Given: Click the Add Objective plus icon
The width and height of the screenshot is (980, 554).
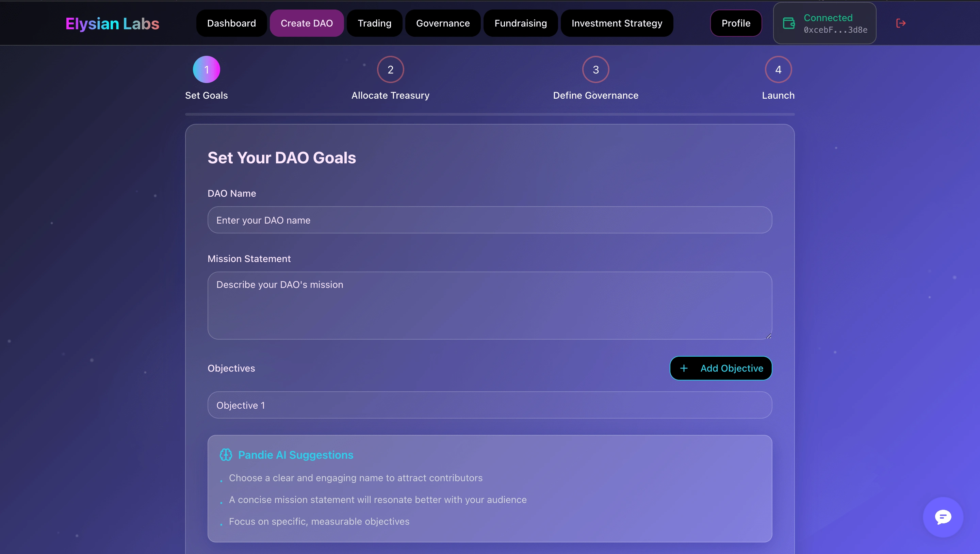Looking at the screenshot, I should [684, 368].
